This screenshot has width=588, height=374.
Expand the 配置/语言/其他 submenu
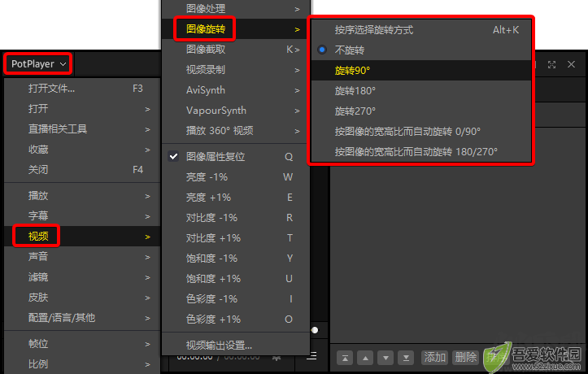[x=82, y=318]
